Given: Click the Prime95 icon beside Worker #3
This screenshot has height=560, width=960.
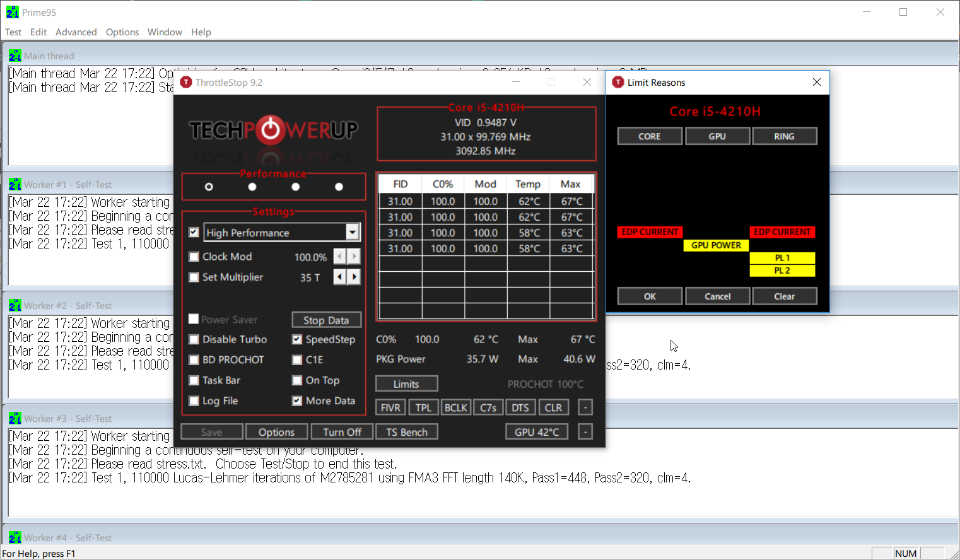Looking at the screenshot, I should click(15, 419).
